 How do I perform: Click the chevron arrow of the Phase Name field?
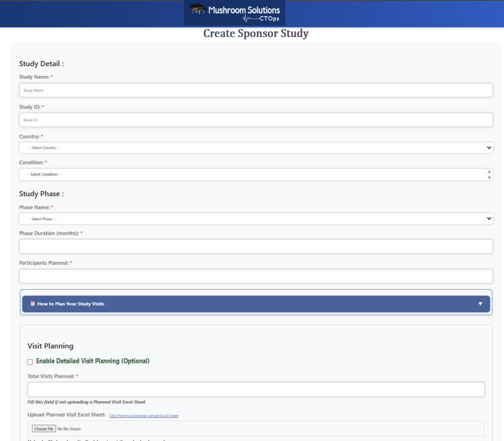pyautogui.click(x=489, y=219)
